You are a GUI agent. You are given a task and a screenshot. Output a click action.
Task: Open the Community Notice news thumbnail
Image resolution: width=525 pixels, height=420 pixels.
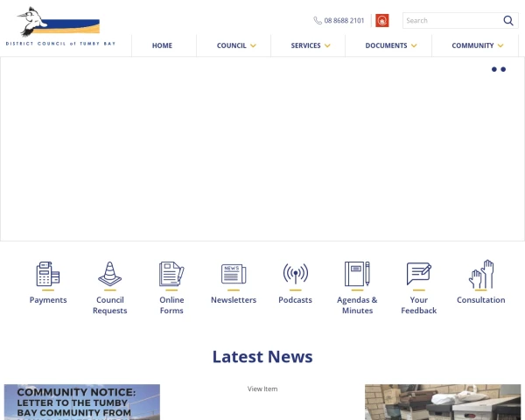click(82, 402)
